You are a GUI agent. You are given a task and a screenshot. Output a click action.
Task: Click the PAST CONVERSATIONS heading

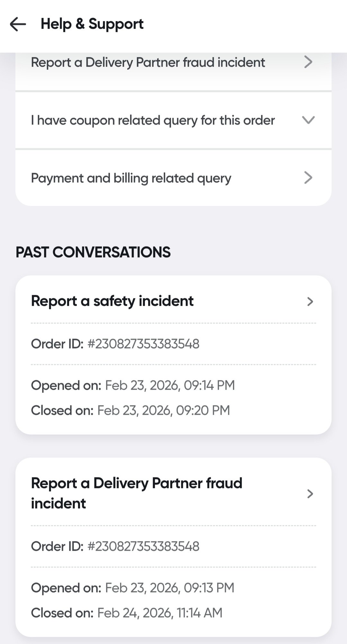93,252
